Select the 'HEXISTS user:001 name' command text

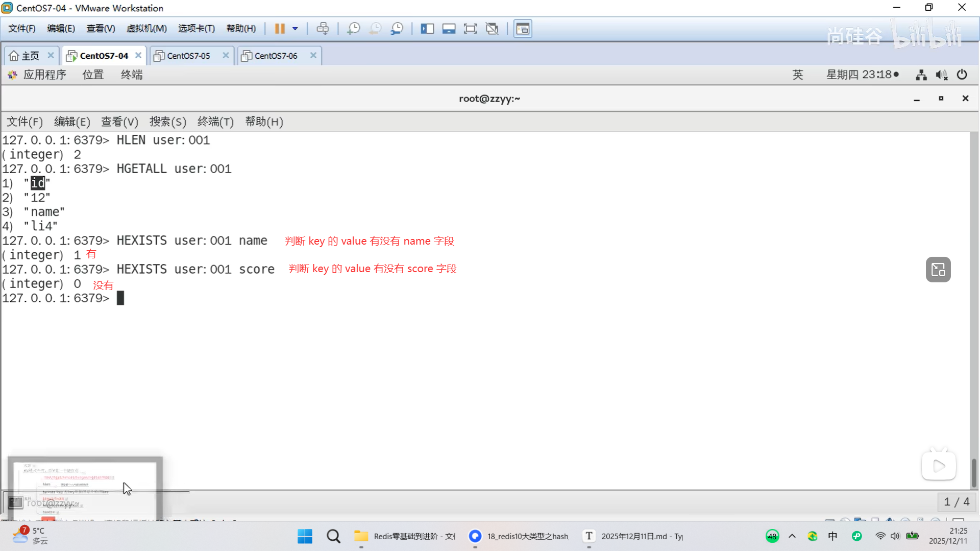point(192,241)
